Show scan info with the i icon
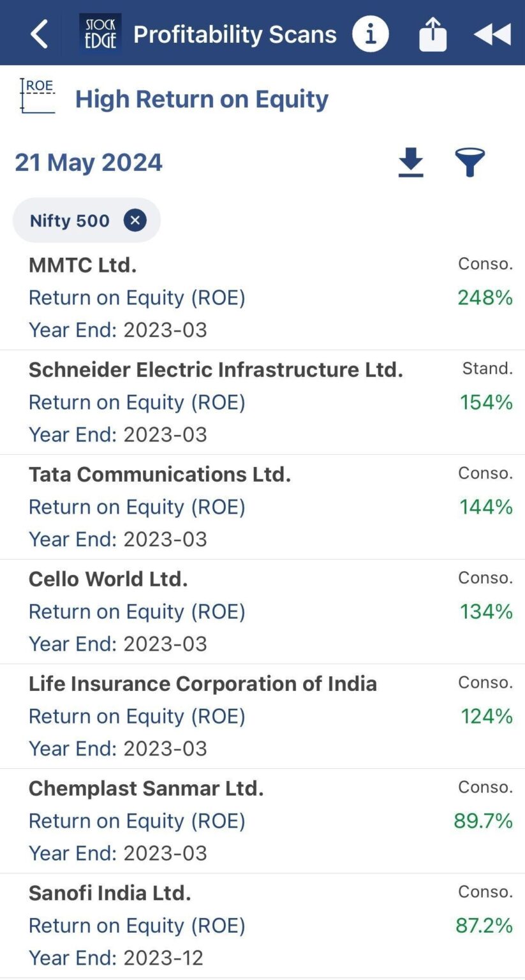The height and width of the screenshot is (980, 525). pos(371,34)
